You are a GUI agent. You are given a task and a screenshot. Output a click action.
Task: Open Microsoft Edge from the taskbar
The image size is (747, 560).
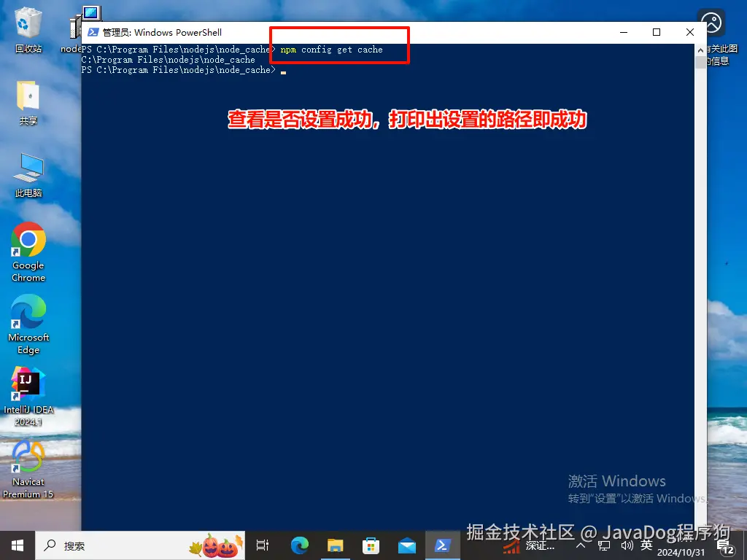(300, 545)
